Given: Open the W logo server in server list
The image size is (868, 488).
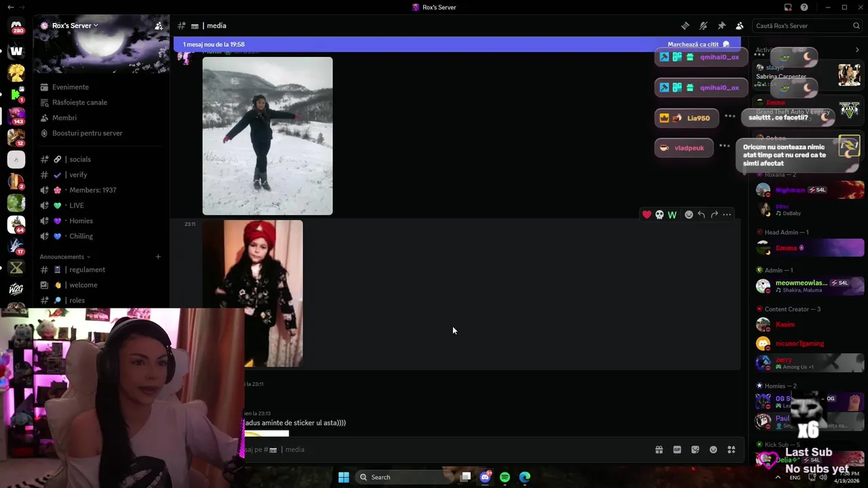Looking at the screenshot, I should coord(16,51).
